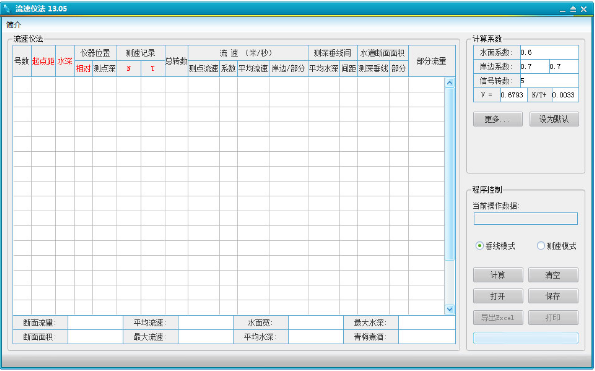Click the 保存 button

[553, 296]
